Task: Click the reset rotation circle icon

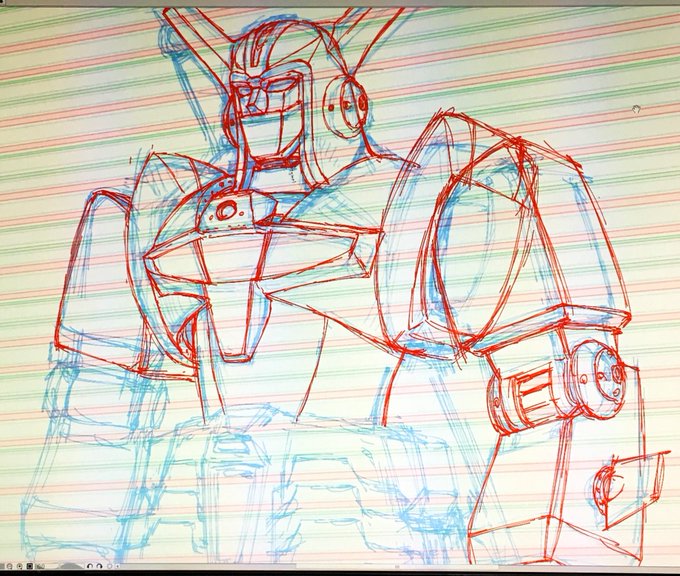Action: (110, 566)
